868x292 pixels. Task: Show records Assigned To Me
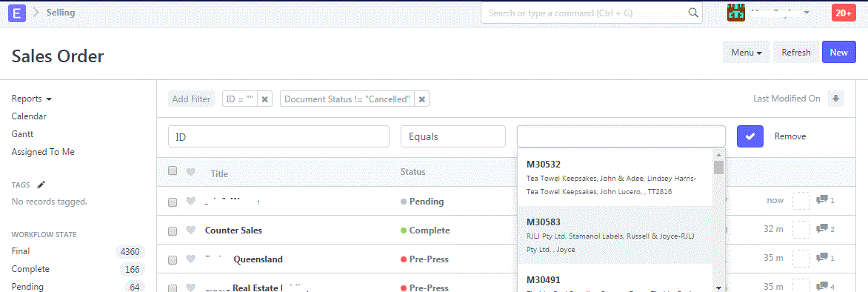(x=43, y=152)
